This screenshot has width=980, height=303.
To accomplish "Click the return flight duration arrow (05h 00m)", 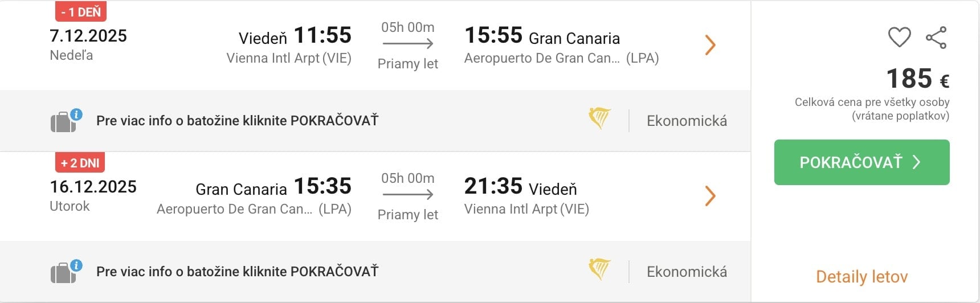I will point(408,194).
